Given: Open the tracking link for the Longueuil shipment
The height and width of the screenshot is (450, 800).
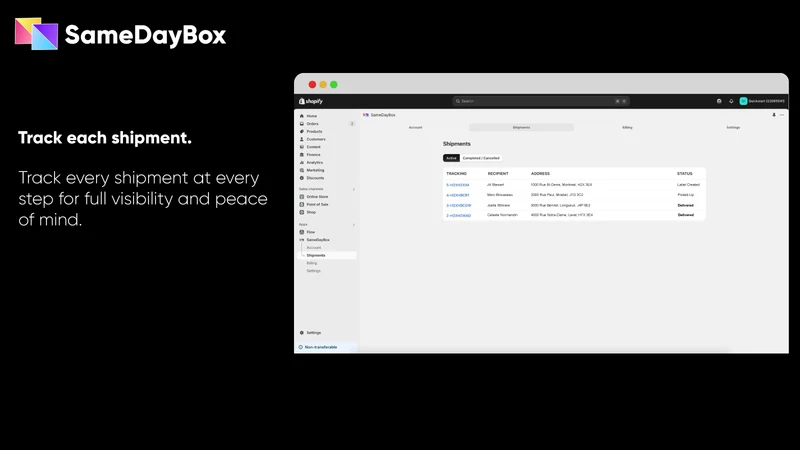Looking at the screenshot, I should pyautogui.click(x=459, y=205).
